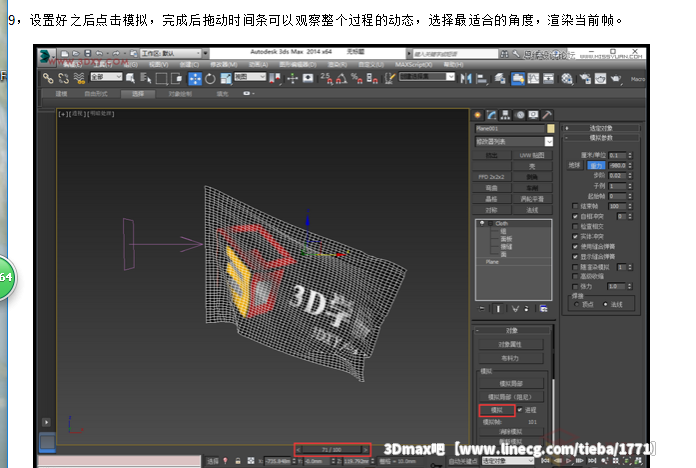The height and width of the screenshot is (468, 696).
Task: Click the Bind to Space Warp icon
Action: 79,79
